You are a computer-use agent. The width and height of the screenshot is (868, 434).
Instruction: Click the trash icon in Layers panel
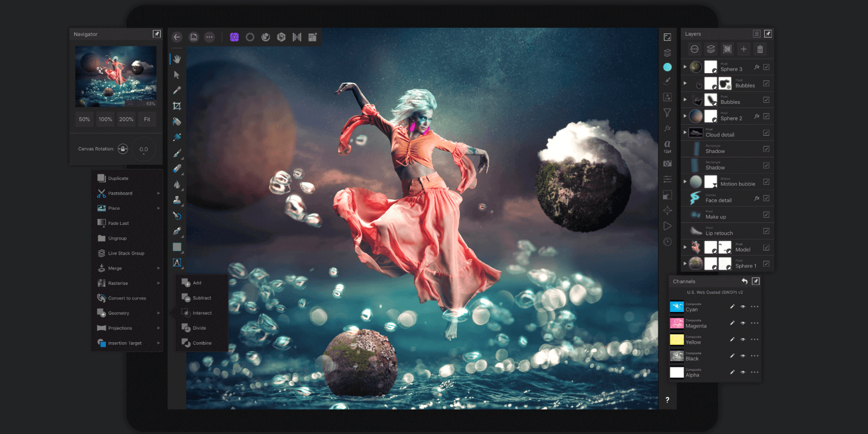(x=760, y=49)
